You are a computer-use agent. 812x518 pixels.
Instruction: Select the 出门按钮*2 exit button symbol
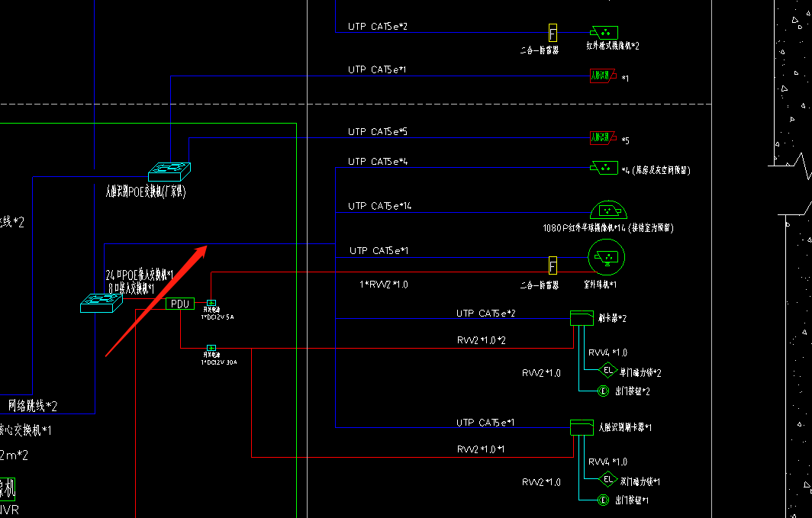(x=603, y=391)
